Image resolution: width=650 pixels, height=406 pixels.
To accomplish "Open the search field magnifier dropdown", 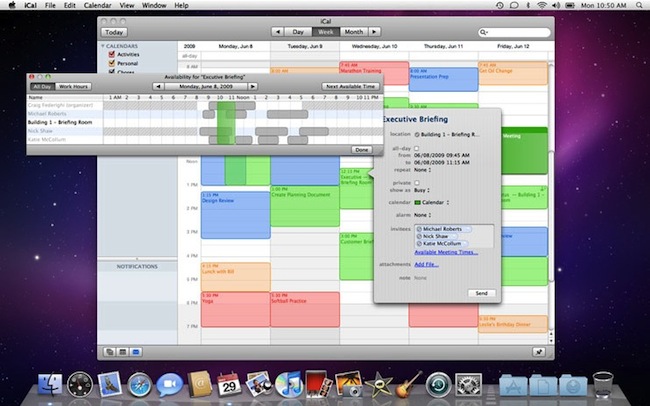I will 484,32.
